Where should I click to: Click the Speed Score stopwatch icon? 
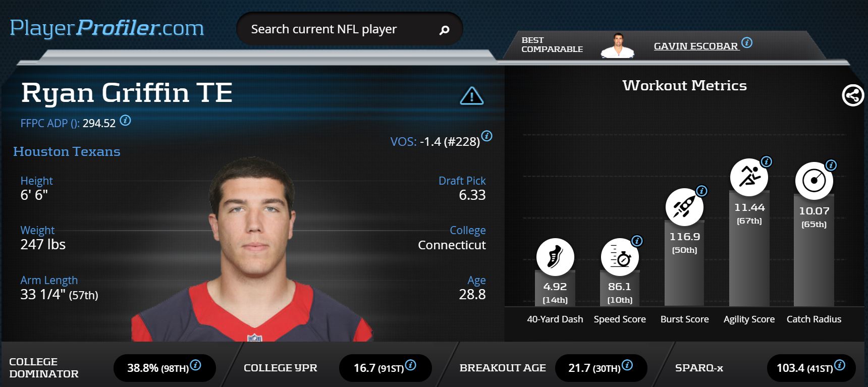pos(620,257)
